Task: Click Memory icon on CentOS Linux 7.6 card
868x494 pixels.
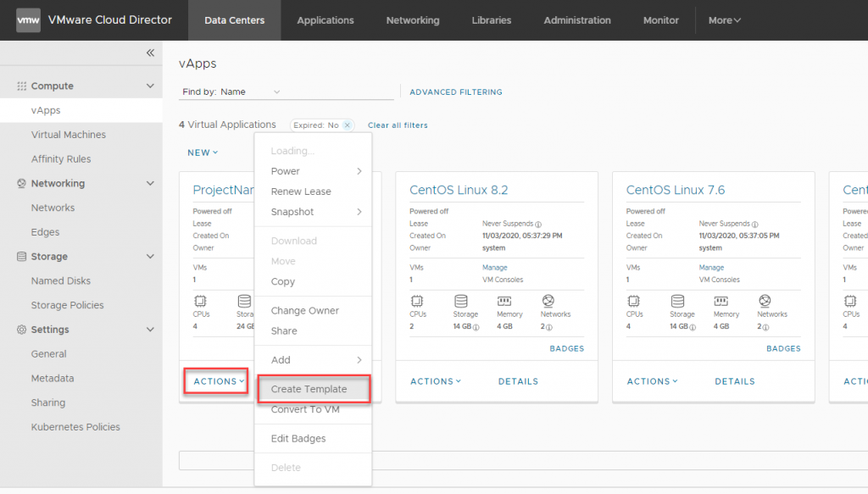Action: pos(721,301)
